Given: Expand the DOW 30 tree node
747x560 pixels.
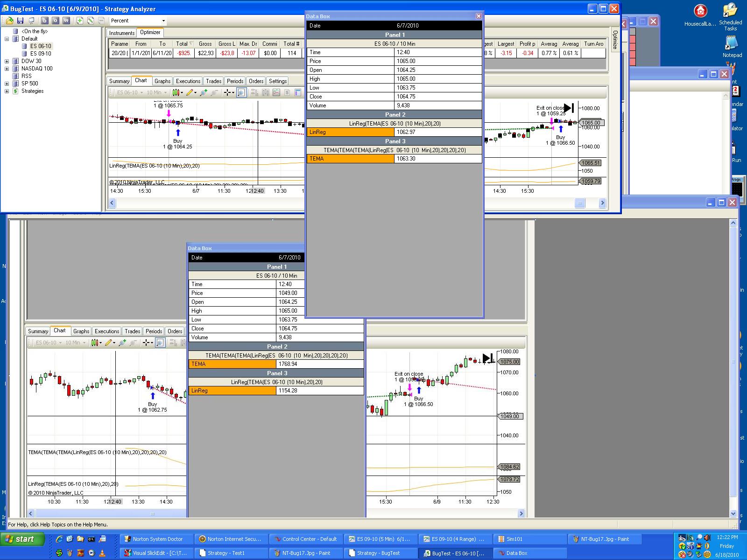Looking at the screenshot, I should click(7, 61).
